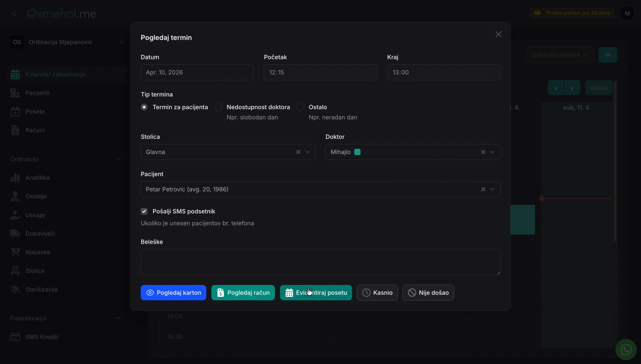This screenshot has width=641, height=364.
Task: Click the Pogledaj karton button
Action: coord(173,293)
